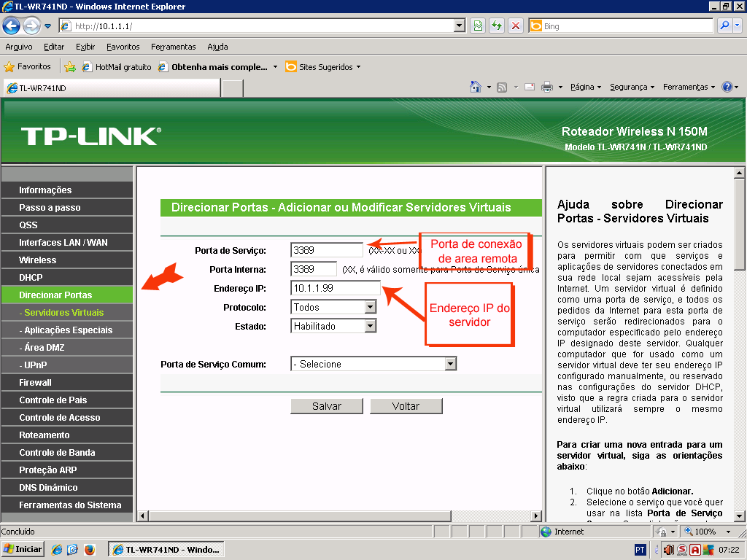The height and width of the screenshot is (560, 747).
Task: Open Passo a passo sidebar item
Action: (x=67, y=208)
